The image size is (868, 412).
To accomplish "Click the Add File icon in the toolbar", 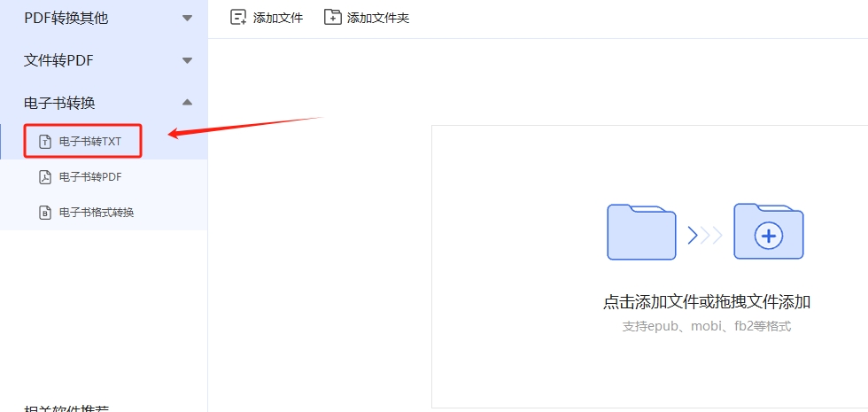I will [238, 18].
